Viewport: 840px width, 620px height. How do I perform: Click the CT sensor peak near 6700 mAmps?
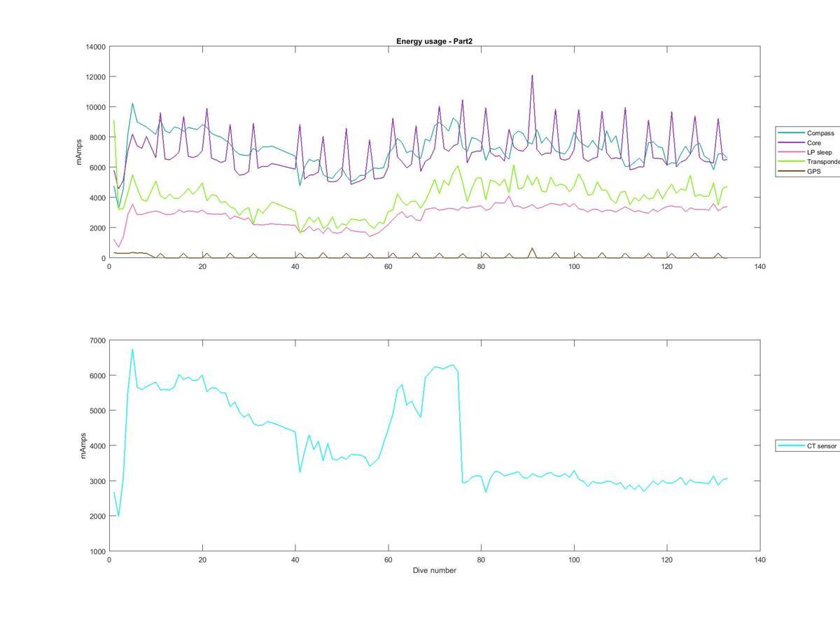[x=132, y=350]
